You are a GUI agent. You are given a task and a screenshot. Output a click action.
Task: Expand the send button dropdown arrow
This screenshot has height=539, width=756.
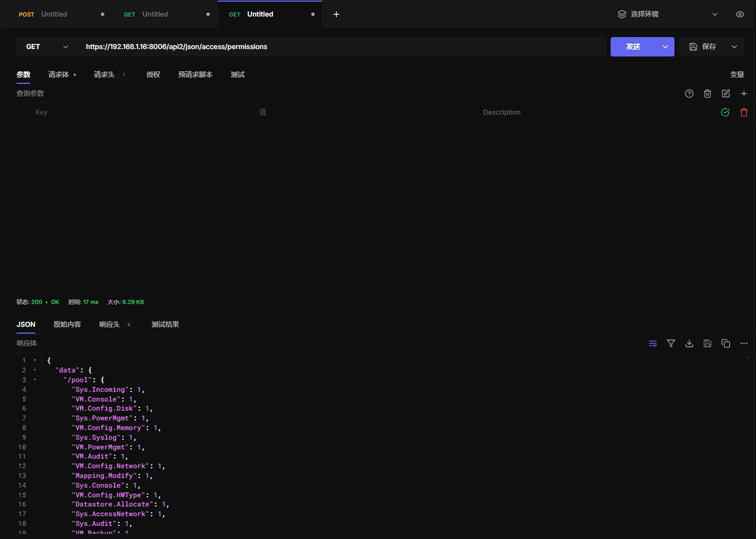[665, 47]
